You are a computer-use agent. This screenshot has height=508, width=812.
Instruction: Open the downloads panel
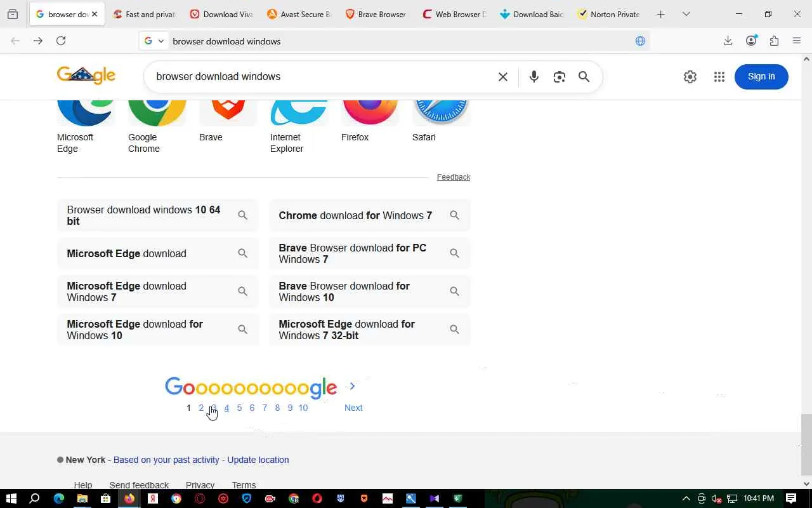pyautogui.click(x=728, y=41)
